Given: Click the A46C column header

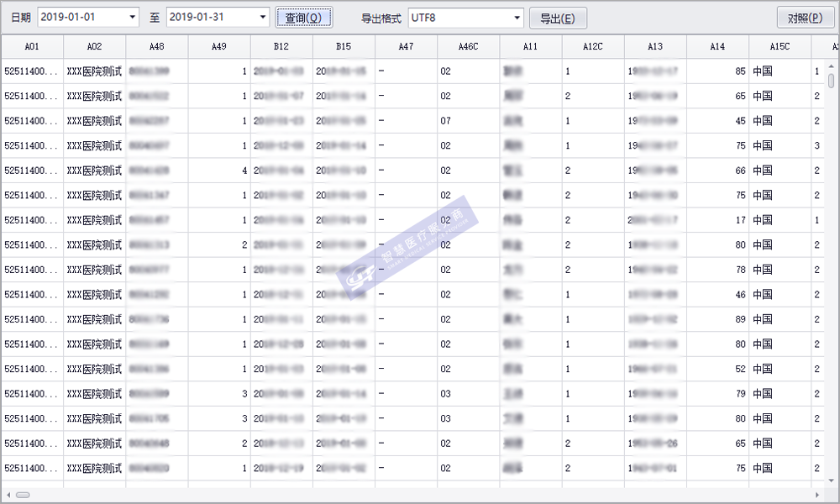Looking at the screenshot, I should [468, 47].
